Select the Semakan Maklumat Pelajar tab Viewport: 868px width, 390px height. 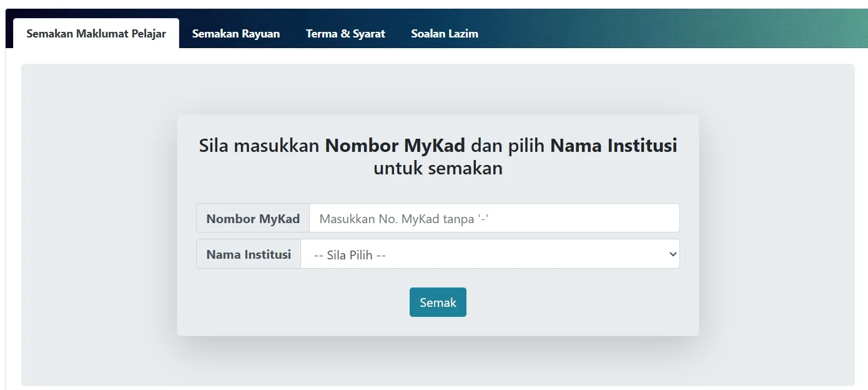pos(96,34)
